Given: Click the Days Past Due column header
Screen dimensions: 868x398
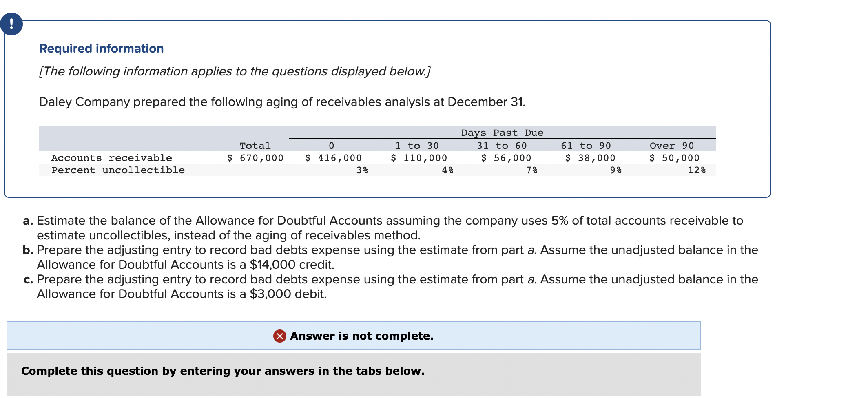Looking at the screenshot, I should [x=502, y=132].
